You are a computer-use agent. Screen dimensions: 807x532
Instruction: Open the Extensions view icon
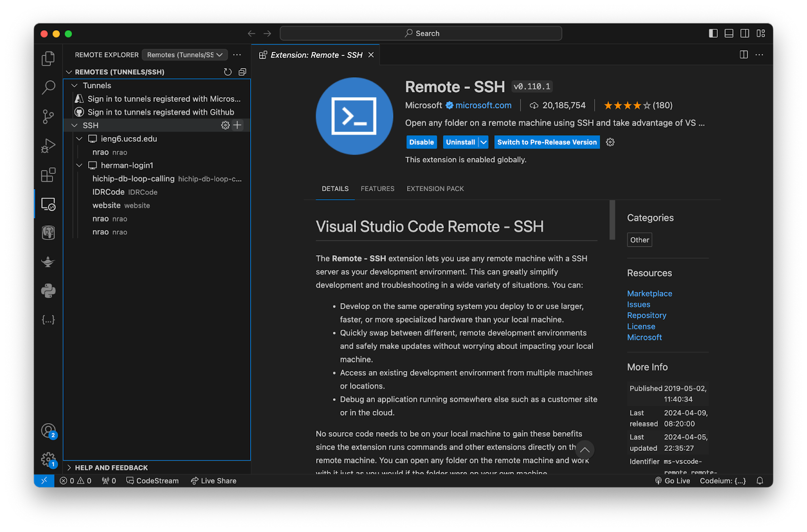(48, 175)
